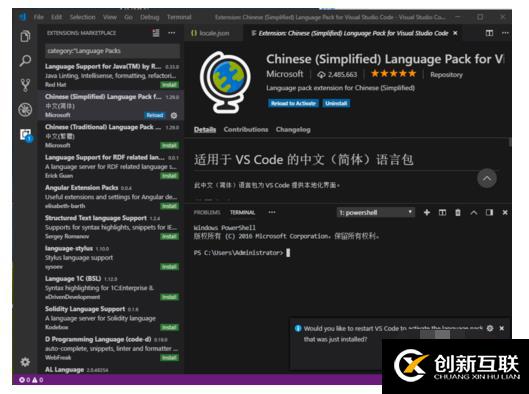Viewport: 529px width, 394px height.
Task: Switch to the Contributions tab
Action: (x=246, y=130)
